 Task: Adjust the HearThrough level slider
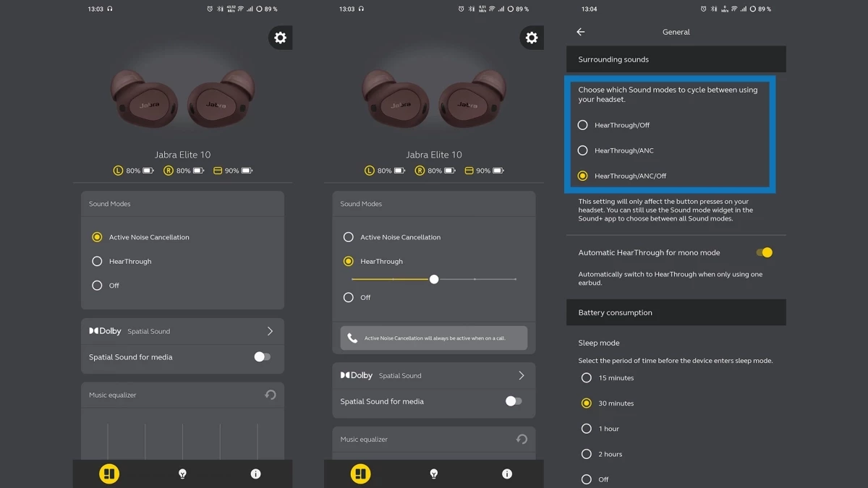[x=434, y=279]
